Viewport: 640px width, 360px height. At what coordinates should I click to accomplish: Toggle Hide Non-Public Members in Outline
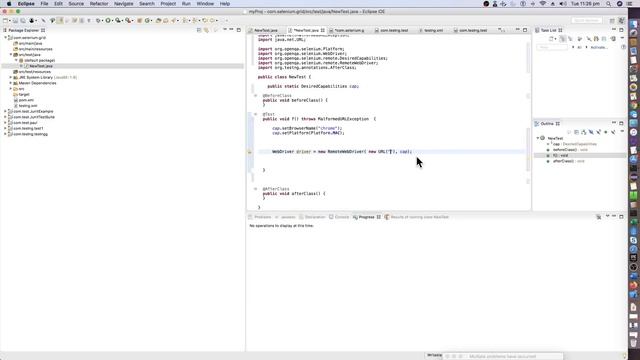coord(606,132)
